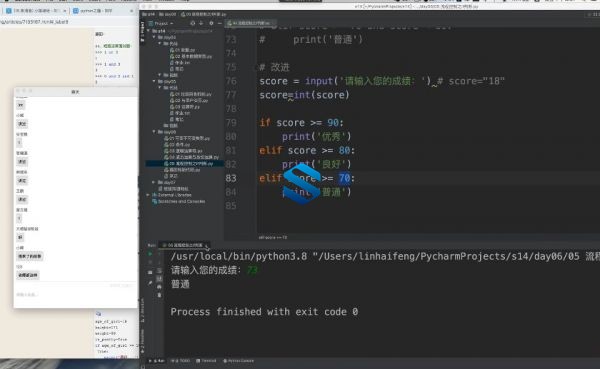The image size is (600, 369).
Task: Open Project panel settings gear
Action: click(211, 23)
